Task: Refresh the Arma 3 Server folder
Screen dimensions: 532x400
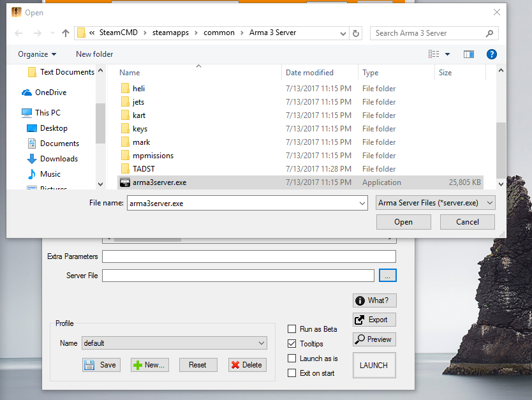Action: 355,33
